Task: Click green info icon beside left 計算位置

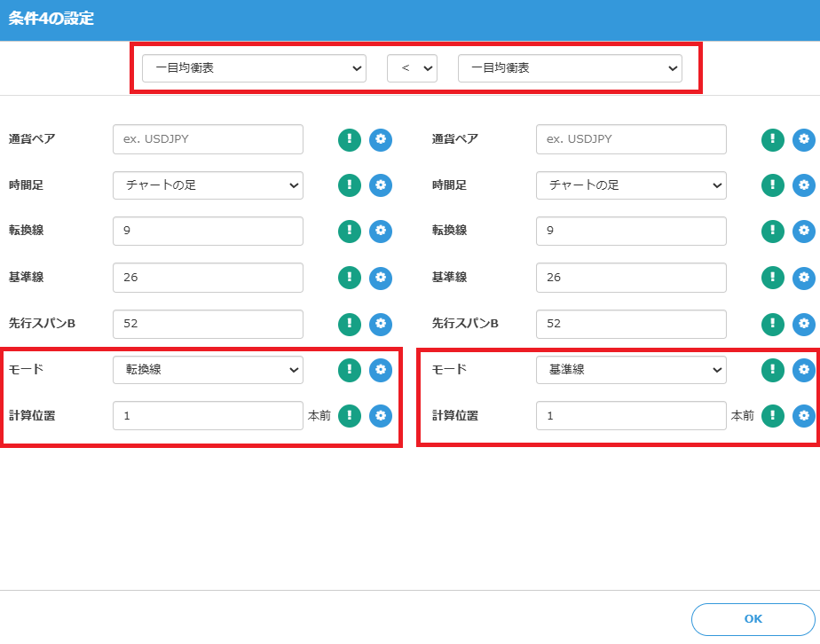Action: [350, 416]
